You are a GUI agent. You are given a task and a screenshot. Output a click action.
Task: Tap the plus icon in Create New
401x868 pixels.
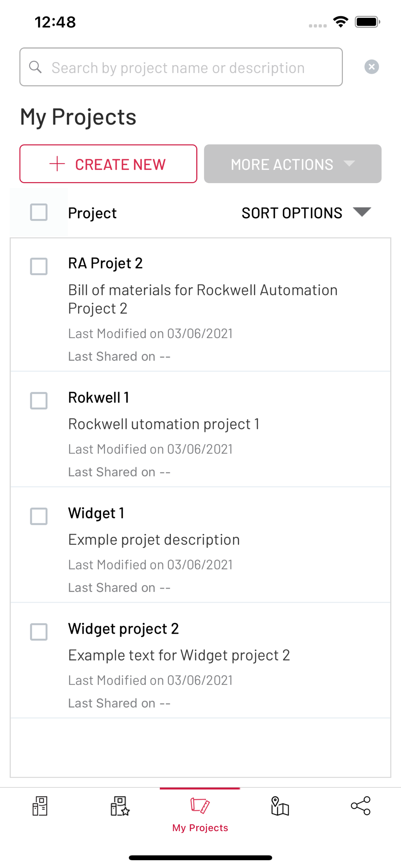point(57,164)
